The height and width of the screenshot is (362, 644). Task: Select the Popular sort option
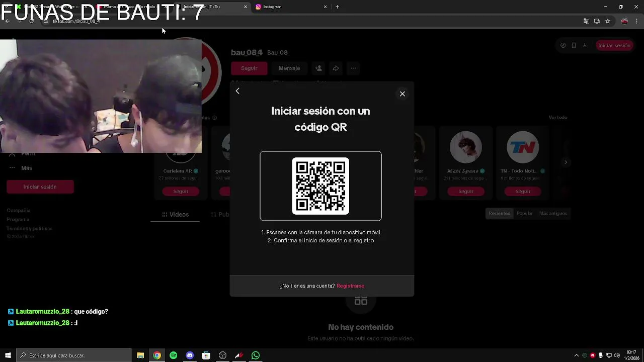coord(525,213)
